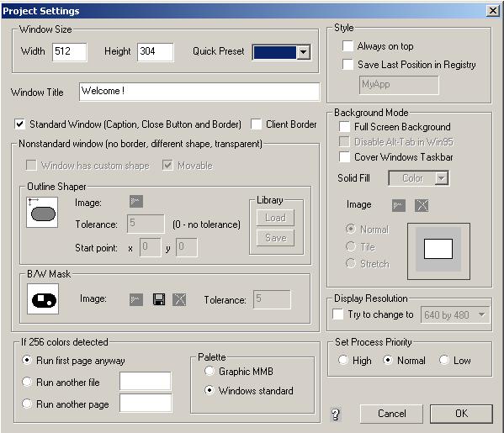Click the Background Mode remove image X icon
Image resolution: width=504 pixels, height=433 pixels.
pyautogui.click(x=422, y=206)
